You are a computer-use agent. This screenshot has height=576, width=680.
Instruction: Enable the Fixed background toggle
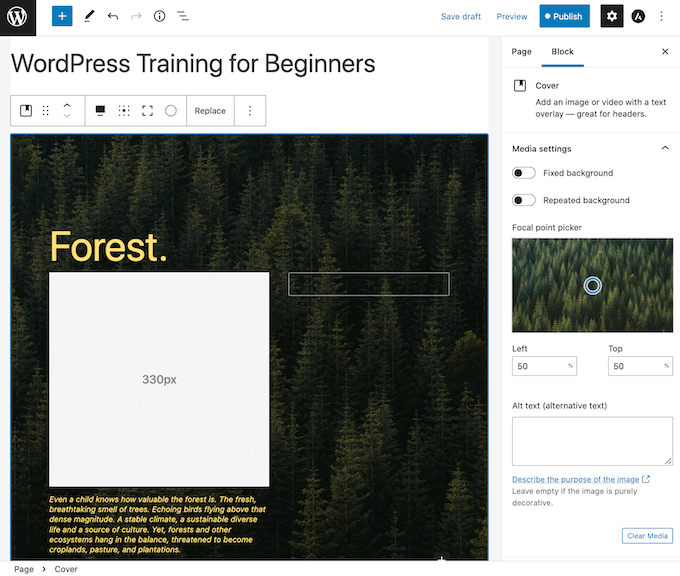[x=523, y=173]
